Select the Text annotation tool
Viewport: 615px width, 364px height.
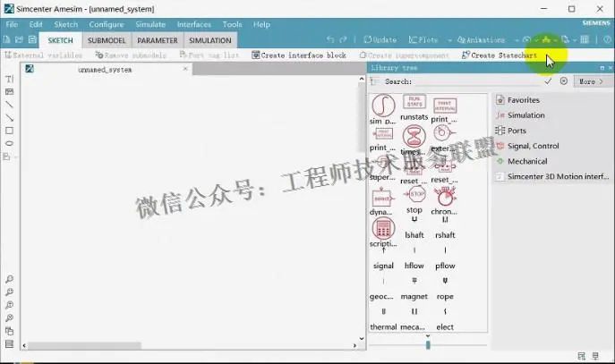(10, 79)
